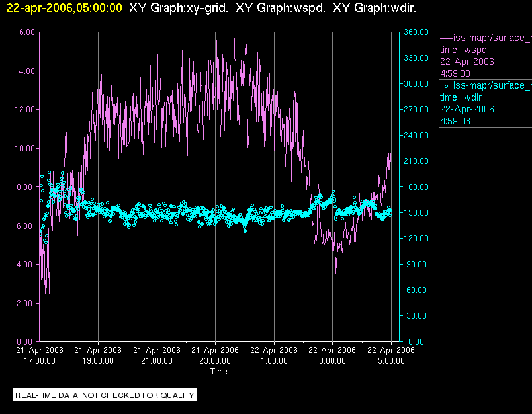Click the 270.00 right axis label
532x414 pixels.
point(416,110)
